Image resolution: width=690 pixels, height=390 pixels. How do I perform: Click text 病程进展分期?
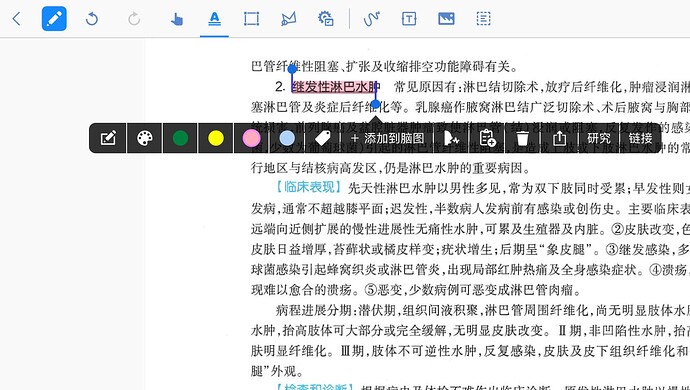[x=313, y=310]
